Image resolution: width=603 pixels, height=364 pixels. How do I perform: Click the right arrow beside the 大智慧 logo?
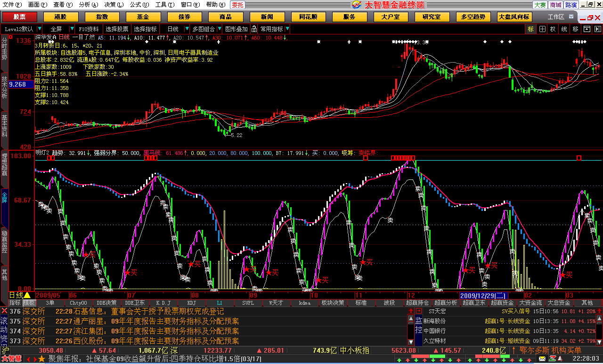(34, 359)
